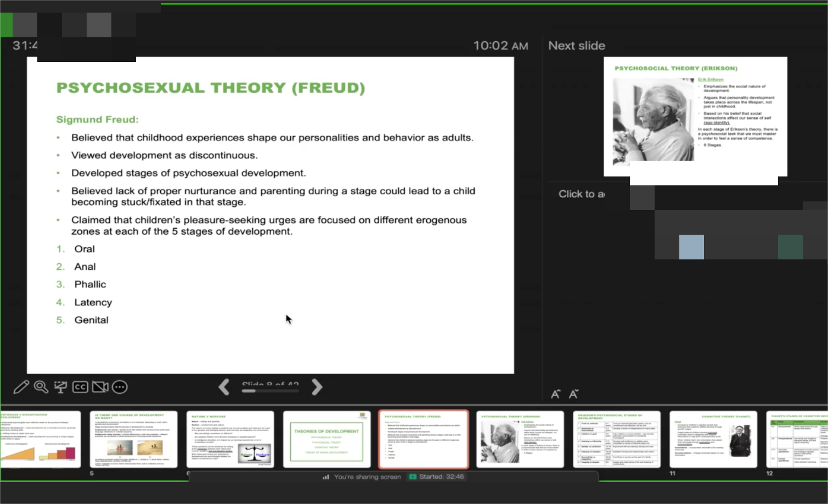Toggle the camera off icon
This screenshot has width=828, height=504.
pyautogui.click(x=100, y=387)
